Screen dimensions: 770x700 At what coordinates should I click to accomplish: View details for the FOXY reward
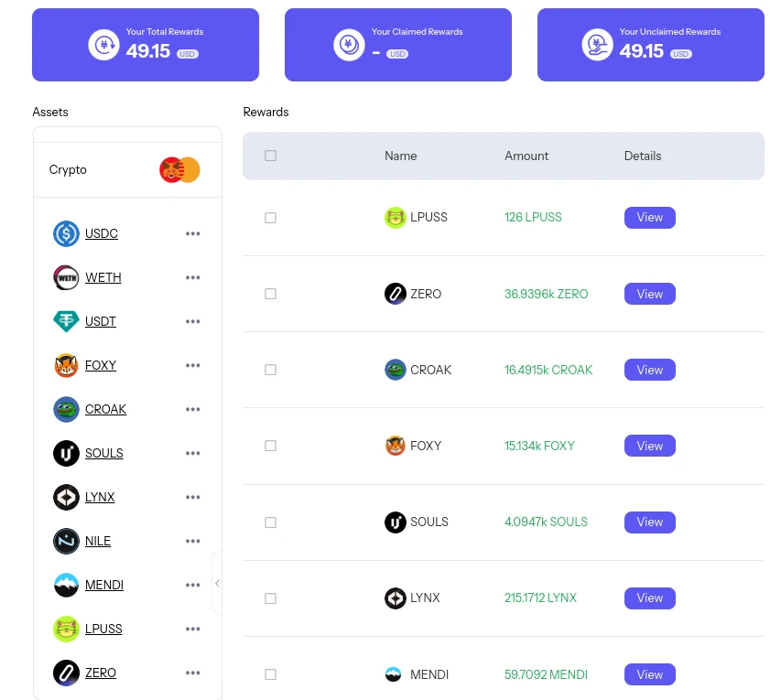(650, 446)
